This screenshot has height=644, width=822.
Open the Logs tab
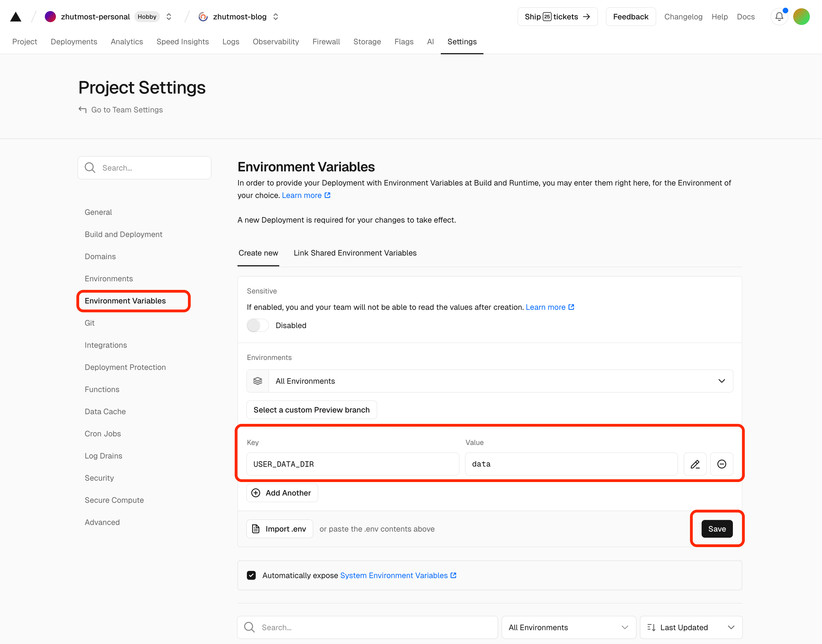[x=231, y=42]
